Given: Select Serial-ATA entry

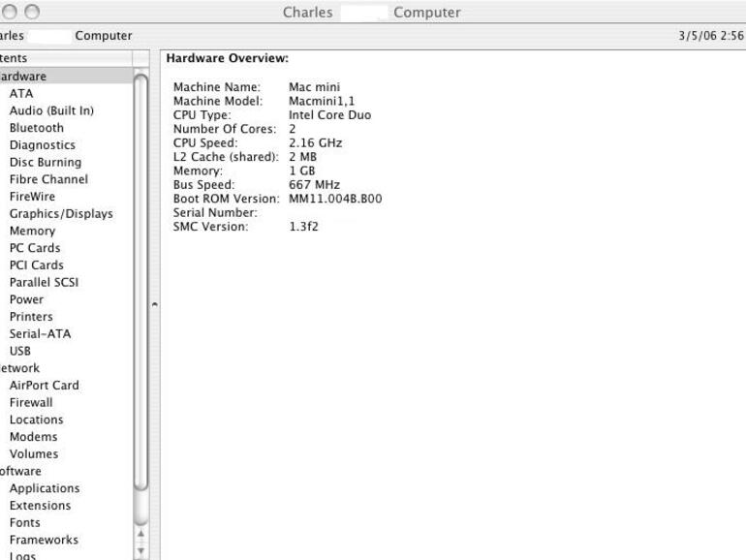Looking at the screenshot, I should pos(40,333).
